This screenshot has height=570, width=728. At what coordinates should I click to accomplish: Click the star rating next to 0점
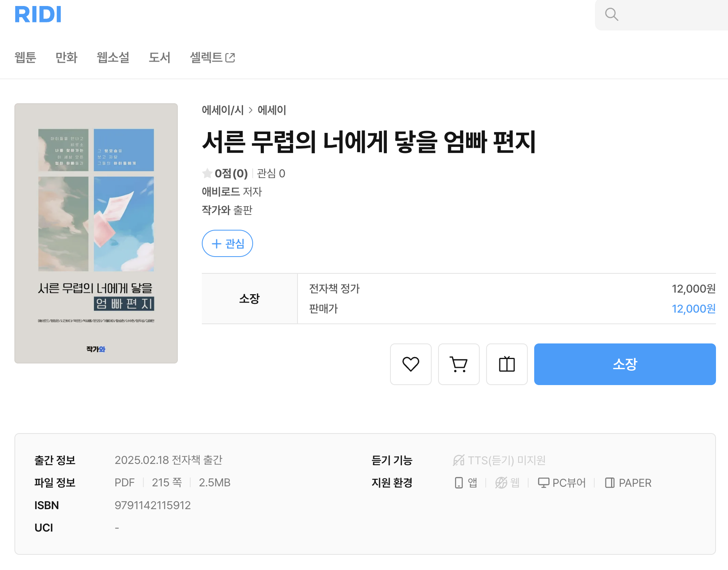coord(207,173)
